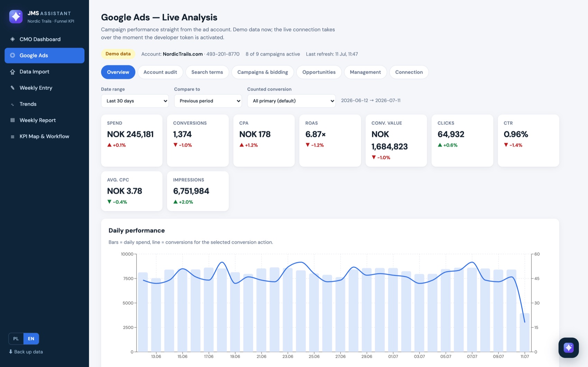This screenshot has width=588, height=367.
Task: Click the Weekly Entry pencil icon
Action: coord(12,88)
